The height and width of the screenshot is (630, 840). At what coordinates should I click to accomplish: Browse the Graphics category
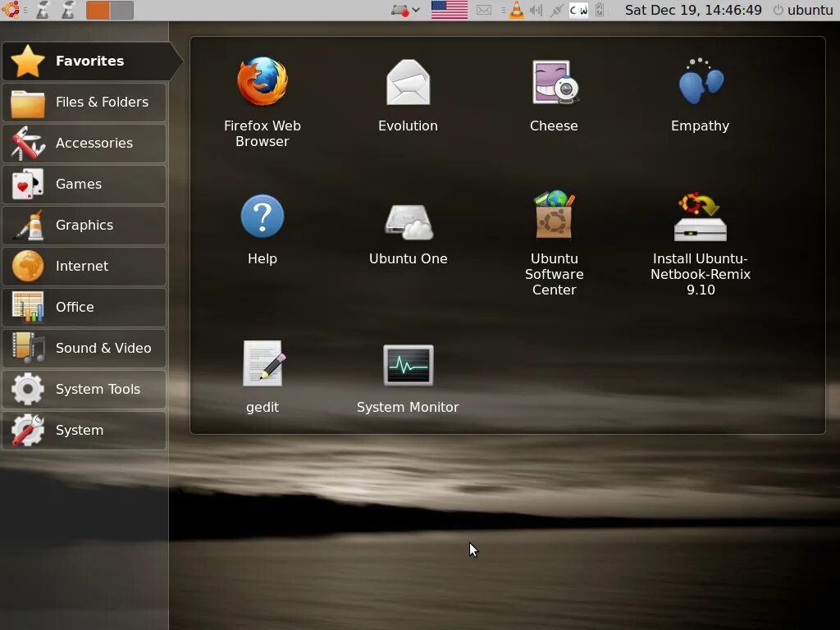pos(84,225)
